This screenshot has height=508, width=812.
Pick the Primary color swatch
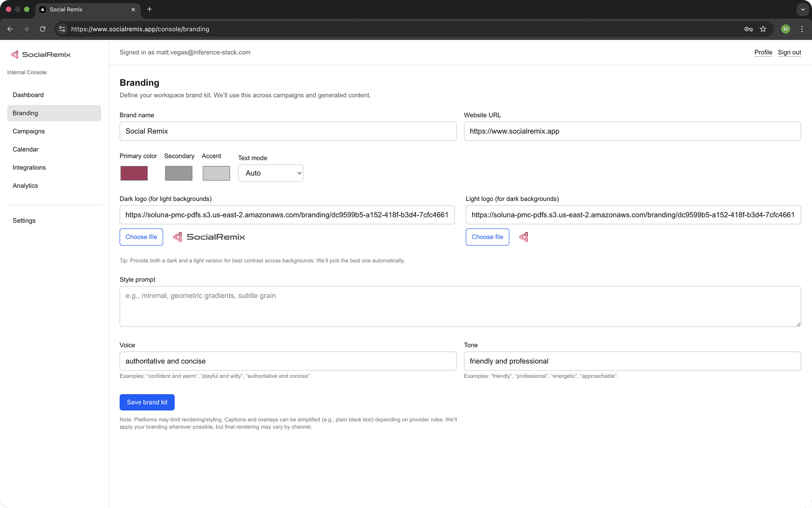(x=134, y=173)
